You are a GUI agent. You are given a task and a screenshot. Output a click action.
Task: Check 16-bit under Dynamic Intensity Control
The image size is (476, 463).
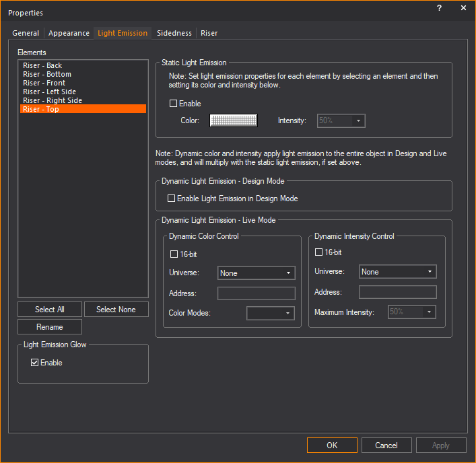[x=319, y=252]
